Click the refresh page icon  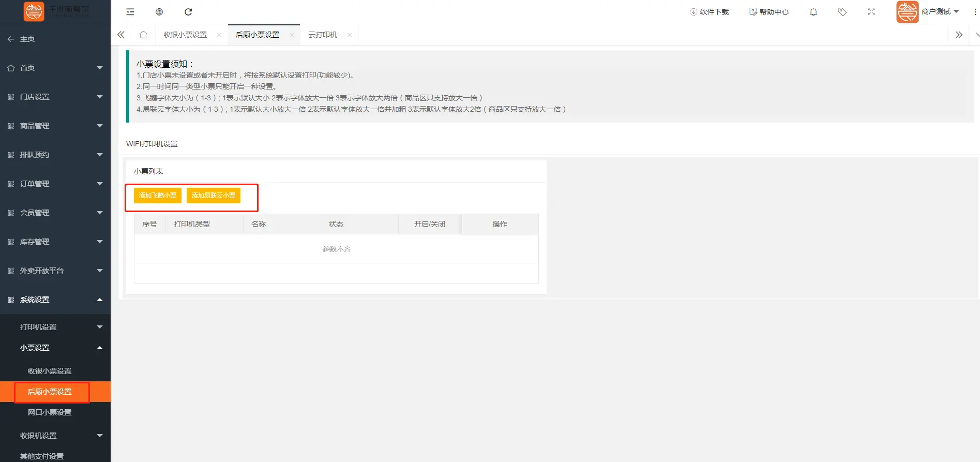[188, 12]
